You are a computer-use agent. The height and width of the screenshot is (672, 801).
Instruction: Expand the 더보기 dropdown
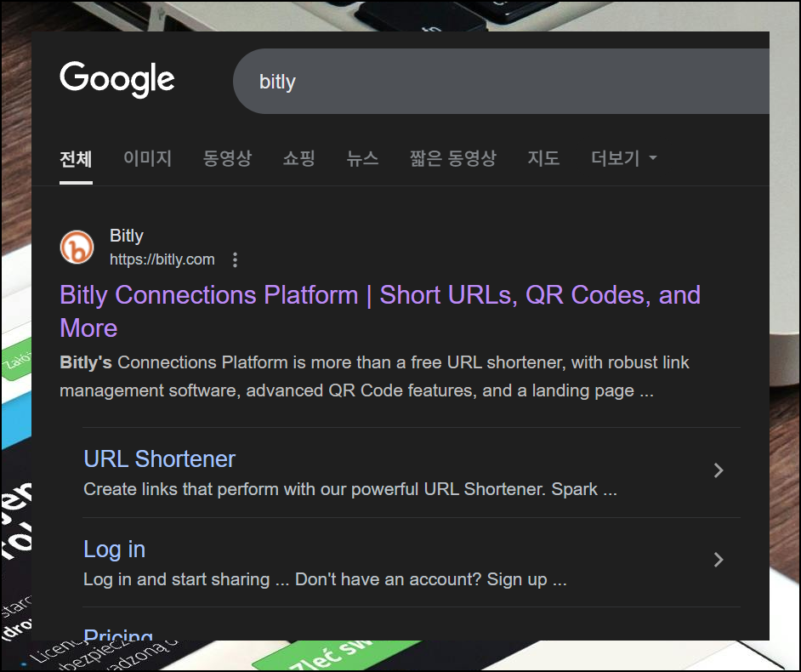[x=624, y=158]
